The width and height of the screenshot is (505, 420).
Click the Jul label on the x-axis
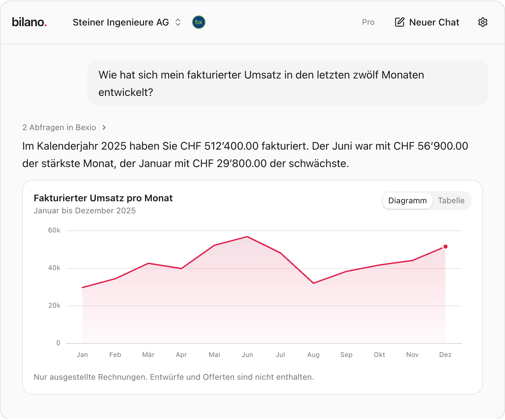[280, 355]
